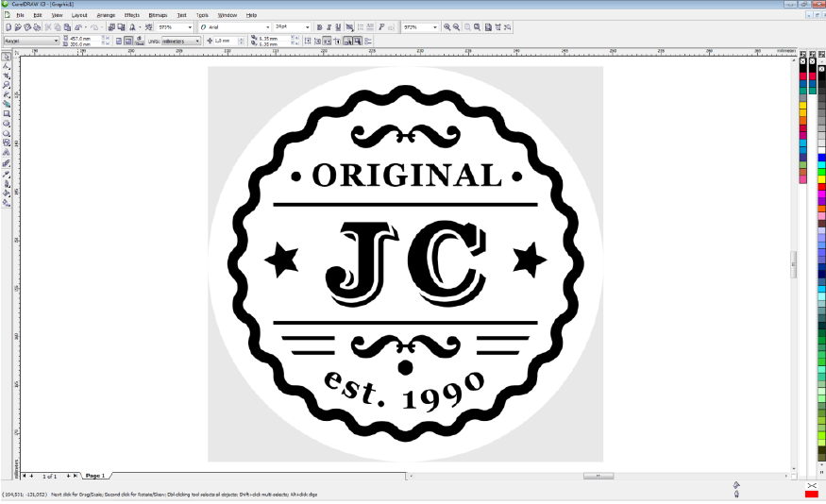Select the Zoom tool in the toolbox
The height and width of the screenshot is (504, 826).
pyautogui.click(x=7, y=85)
